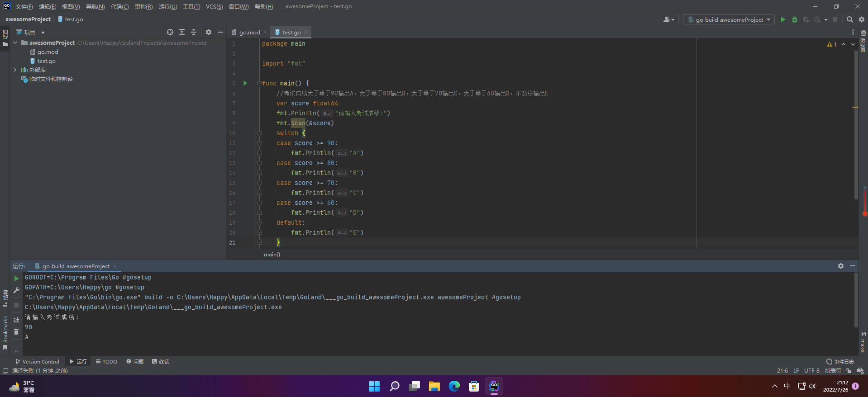This screenshot has height=397, width=868.
Task: Open TODO tool window
Action: click(106, 362)
